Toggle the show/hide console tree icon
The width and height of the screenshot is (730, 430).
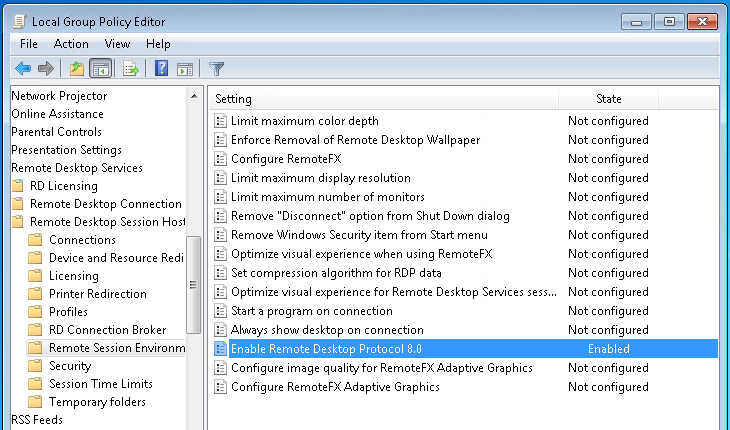(x=101, y=69)
